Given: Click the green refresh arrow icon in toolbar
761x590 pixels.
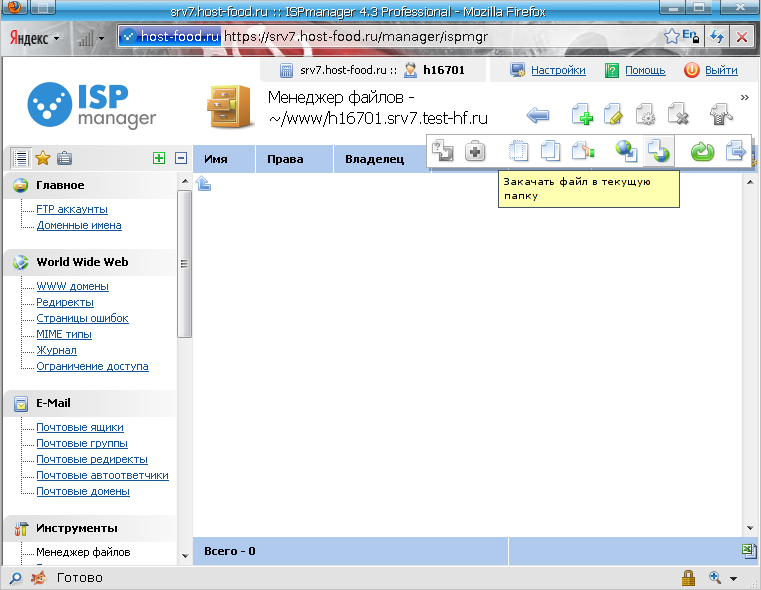Looking at the screenshot, I should click(702, 151).
